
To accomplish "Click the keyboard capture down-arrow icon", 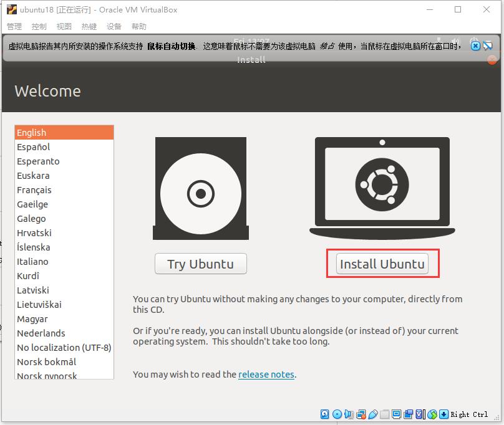I will 444,414.
